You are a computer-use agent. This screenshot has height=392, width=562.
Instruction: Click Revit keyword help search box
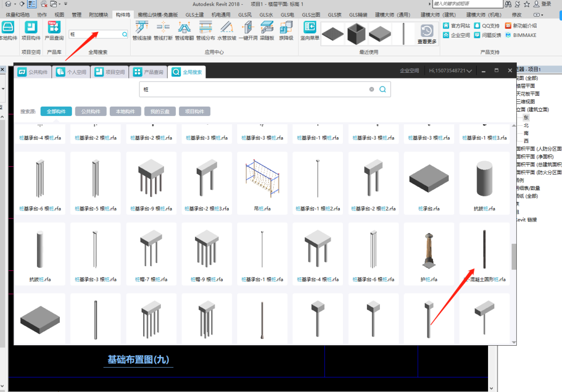pyautogui.click(x=468, y=4)
